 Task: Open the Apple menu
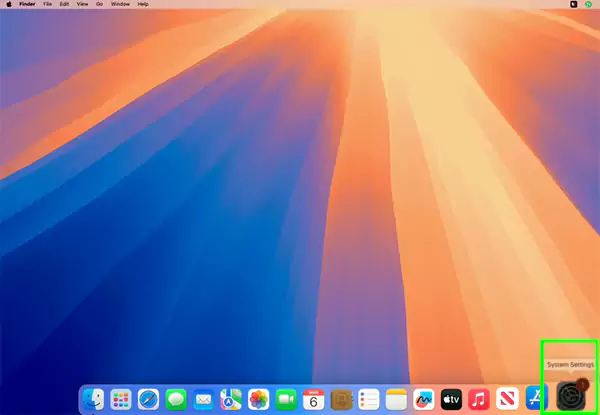coord(9,4)
